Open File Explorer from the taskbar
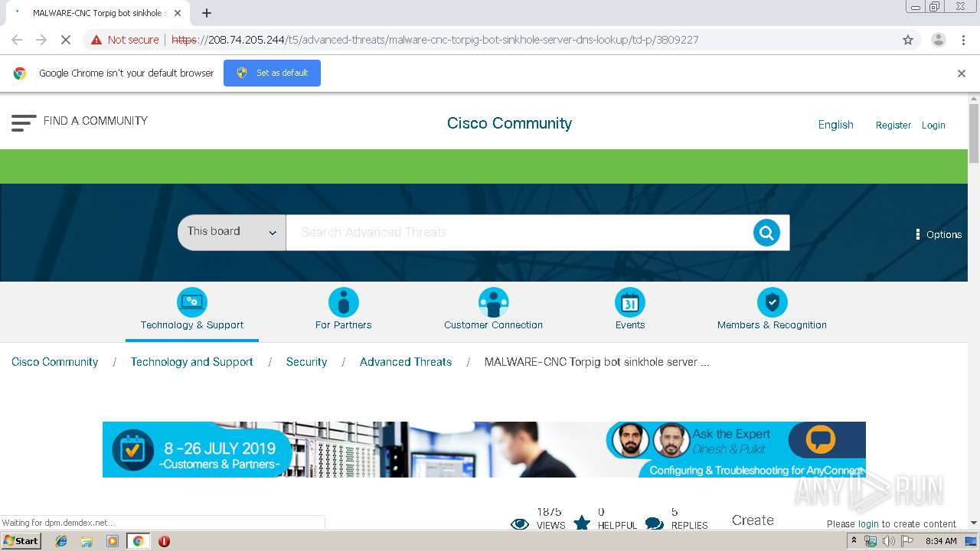This screenshot has height=551, width=980. point(87,541)
